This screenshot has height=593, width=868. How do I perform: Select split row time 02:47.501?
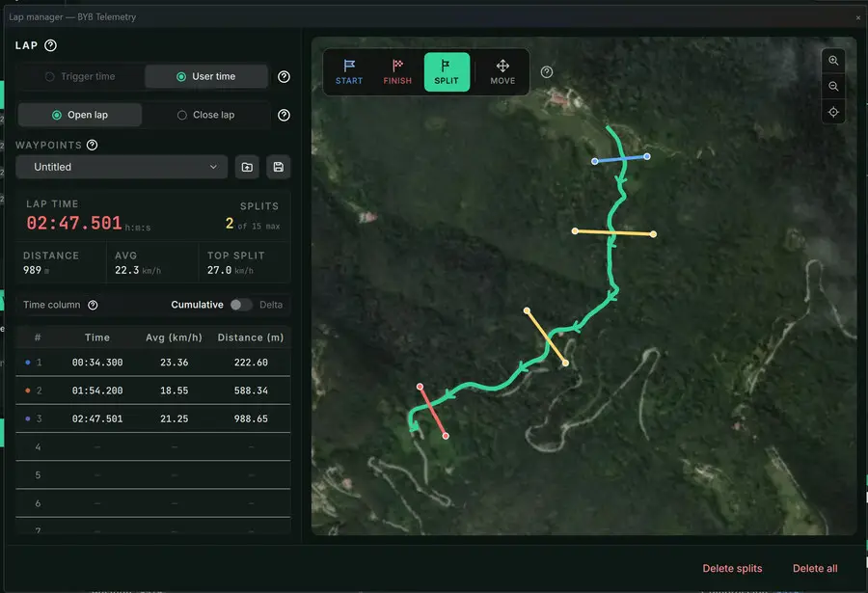97,419
